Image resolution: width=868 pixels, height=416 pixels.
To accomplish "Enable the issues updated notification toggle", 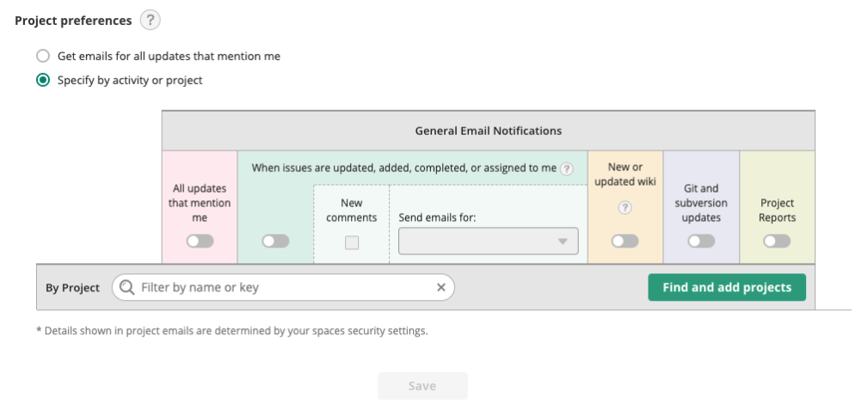I will point(275,242).
